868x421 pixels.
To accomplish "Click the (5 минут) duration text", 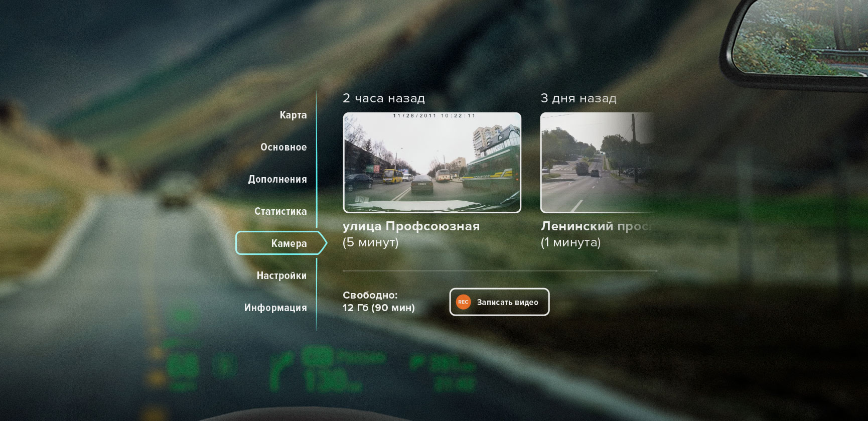I will point(370,242).
